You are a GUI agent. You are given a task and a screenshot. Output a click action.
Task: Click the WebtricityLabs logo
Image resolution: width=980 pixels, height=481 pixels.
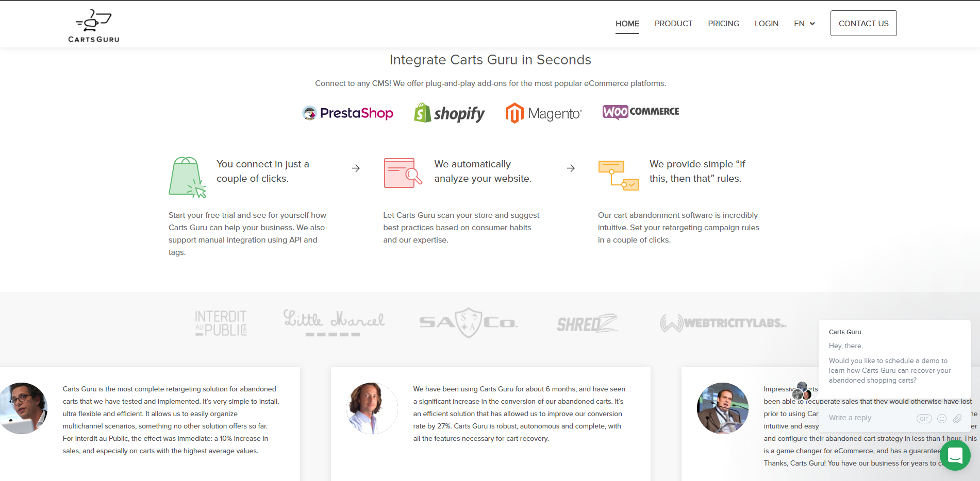723,323
